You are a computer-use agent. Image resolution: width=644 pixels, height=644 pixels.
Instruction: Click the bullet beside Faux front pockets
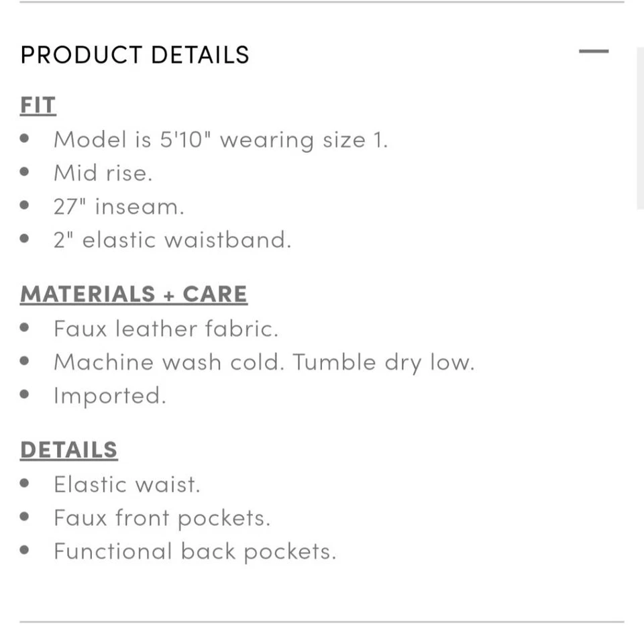pos(25,516)
